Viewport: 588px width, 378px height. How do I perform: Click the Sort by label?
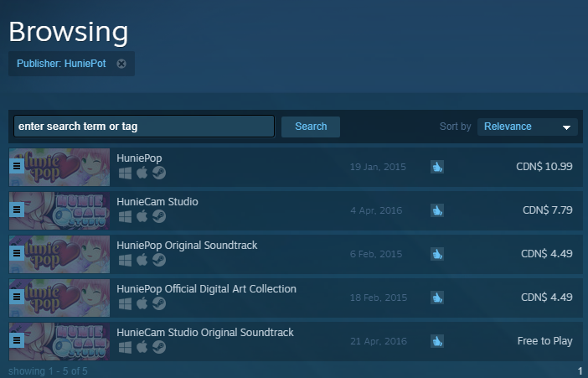456,127
